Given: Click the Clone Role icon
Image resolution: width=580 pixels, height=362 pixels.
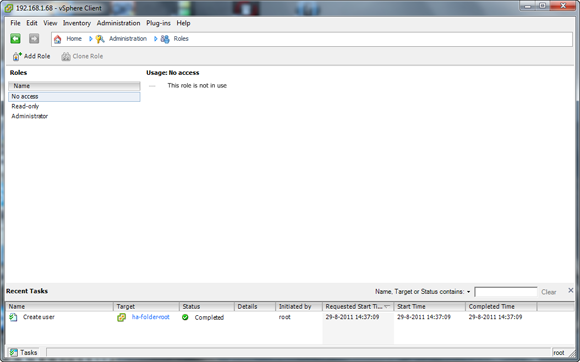Looking at the screenshot, I should point(66,56).
